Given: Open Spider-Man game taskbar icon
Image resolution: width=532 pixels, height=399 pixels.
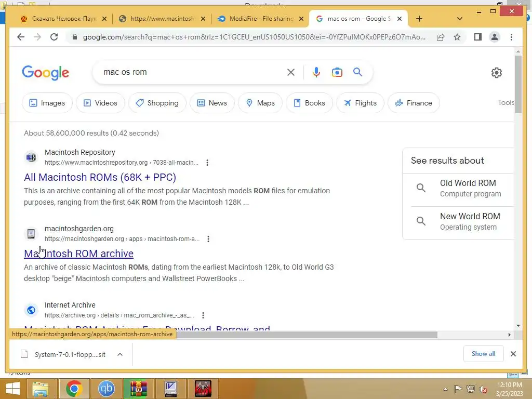Looking at the screenshot, I should coord(203,389).
